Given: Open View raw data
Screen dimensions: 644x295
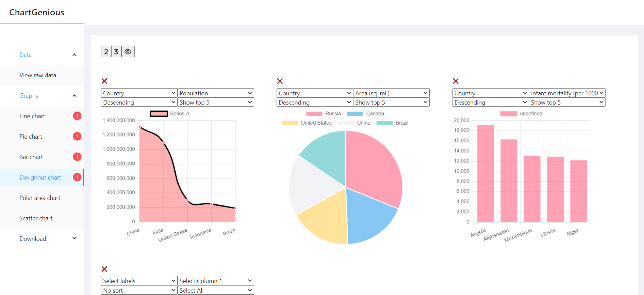Looking at the screenshot, I should tap(42, 75).
